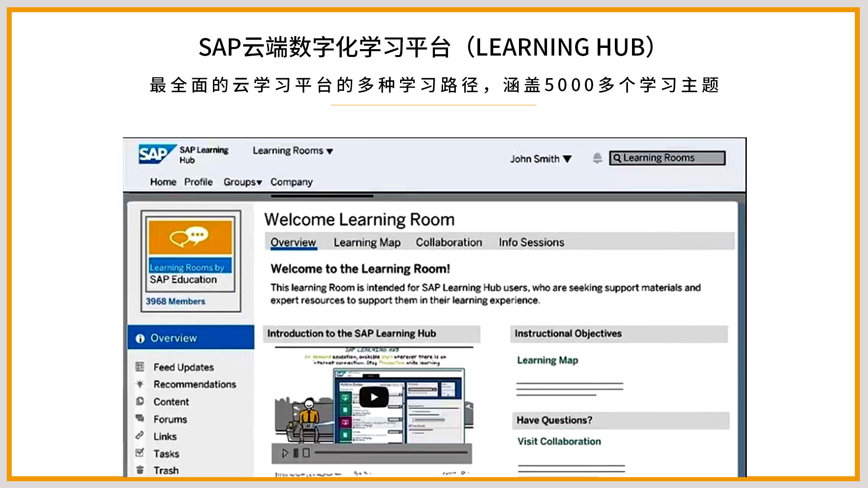Click the Feed Updates icon

140,367
